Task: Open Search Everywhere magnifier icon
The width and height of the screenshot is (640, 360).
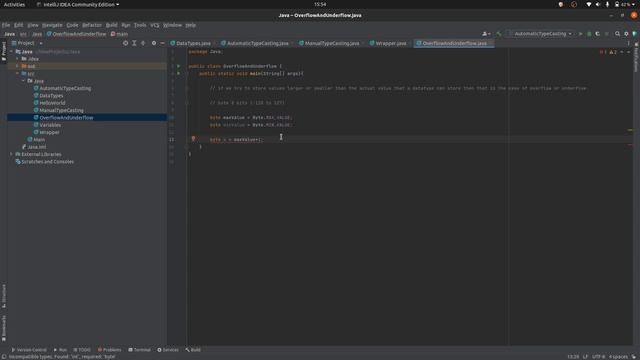Action: 617,34
